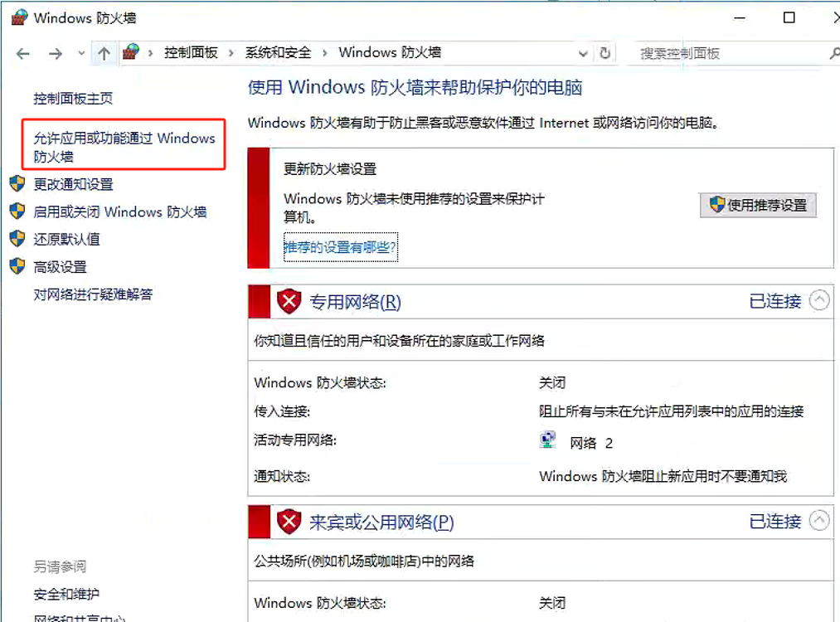Click the window title firewall icon

pos(19,17)
